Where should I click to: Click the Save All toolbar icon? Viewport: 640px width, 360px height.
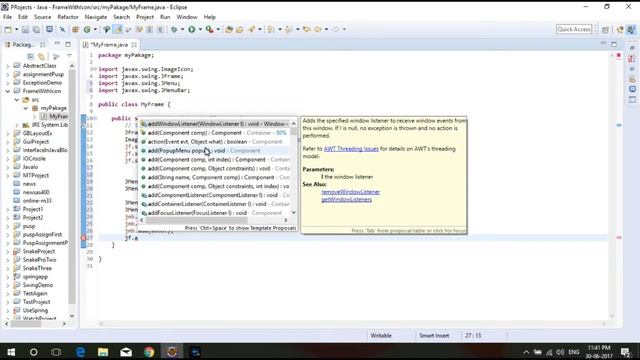tap(36, 29)
